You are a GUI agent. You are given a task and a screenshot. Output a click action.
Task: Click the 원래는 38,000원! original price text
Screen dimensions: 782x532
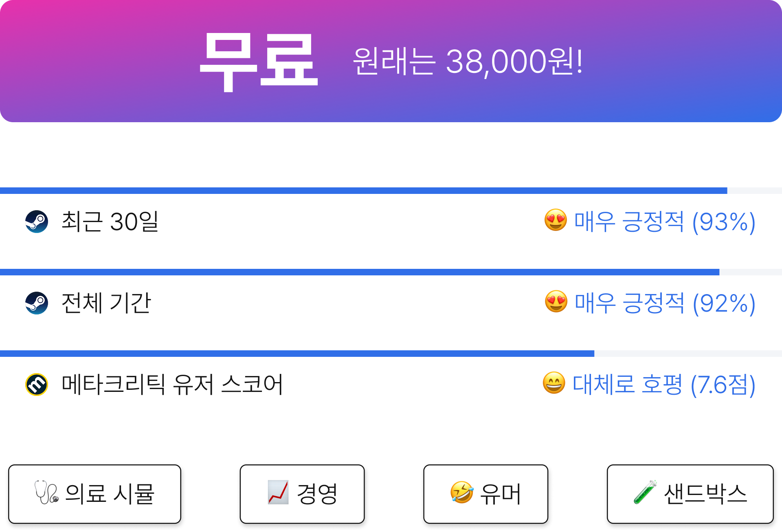coord(468,61)
